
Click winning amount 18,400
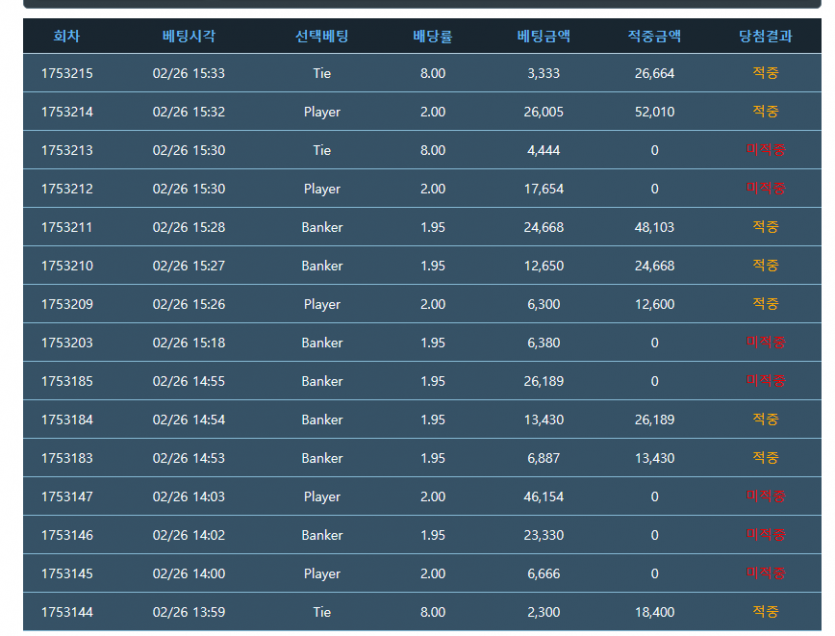(654, 612)
